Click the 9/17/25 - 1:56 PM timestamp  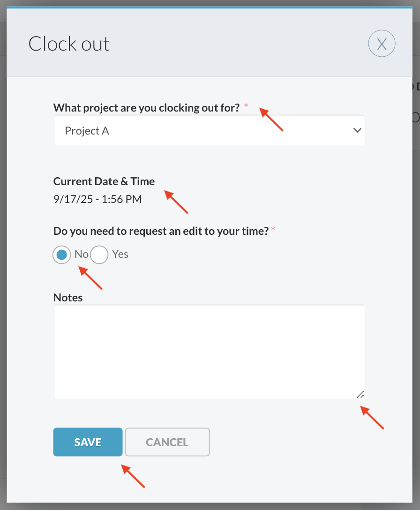[x=97, y=199]
